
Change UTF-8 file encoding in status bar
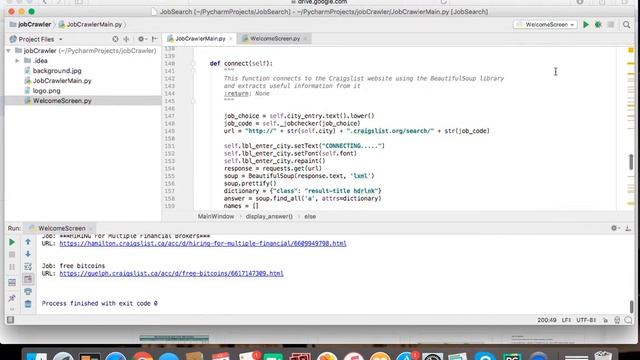click(x=586, y=320)
